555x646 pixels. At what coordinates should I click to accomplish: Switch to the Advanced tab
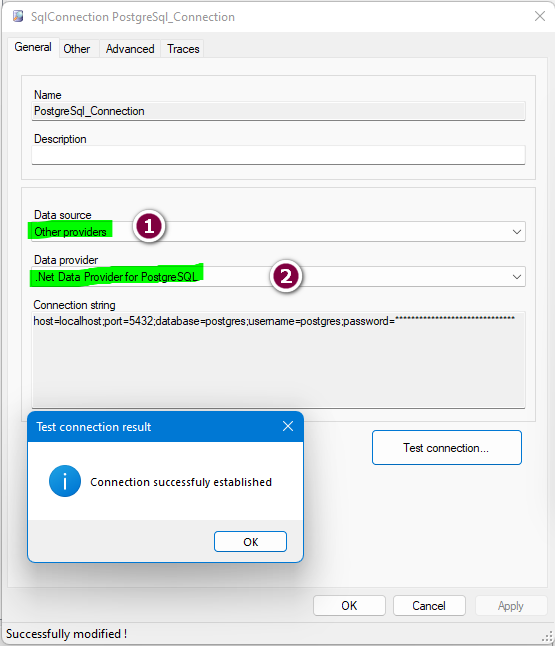click(x=130, y=49)
